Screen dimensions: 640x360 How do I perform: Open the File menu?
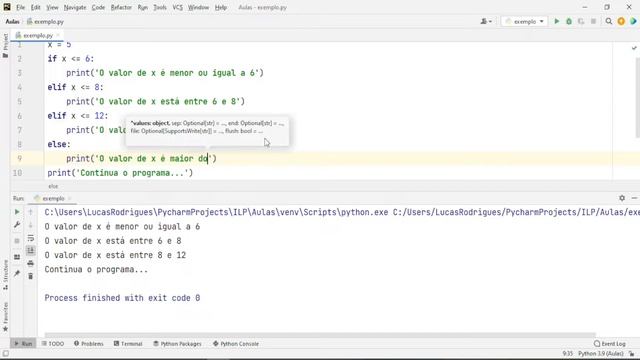pos(20,7)
